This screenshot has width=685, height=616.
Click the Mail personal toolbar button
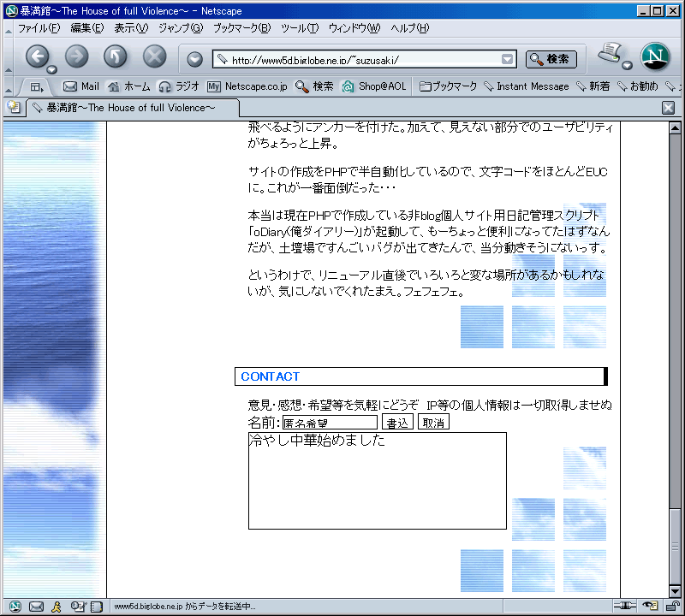(x=81, y=86)
